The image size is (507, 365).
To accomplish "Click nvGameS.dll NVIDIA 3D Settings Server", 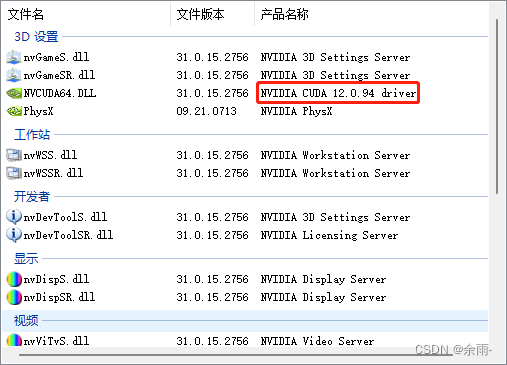I will 335,57.
